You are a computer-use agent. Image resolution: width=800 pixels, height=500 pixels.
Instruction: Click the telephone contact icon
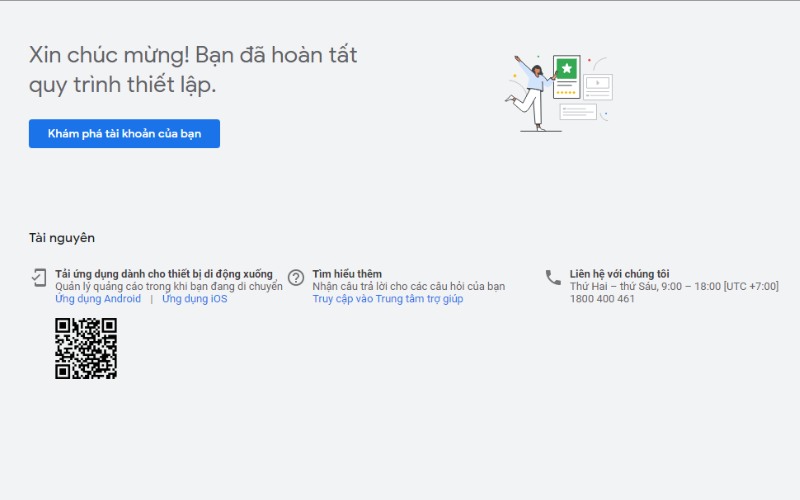click(553, 277)
